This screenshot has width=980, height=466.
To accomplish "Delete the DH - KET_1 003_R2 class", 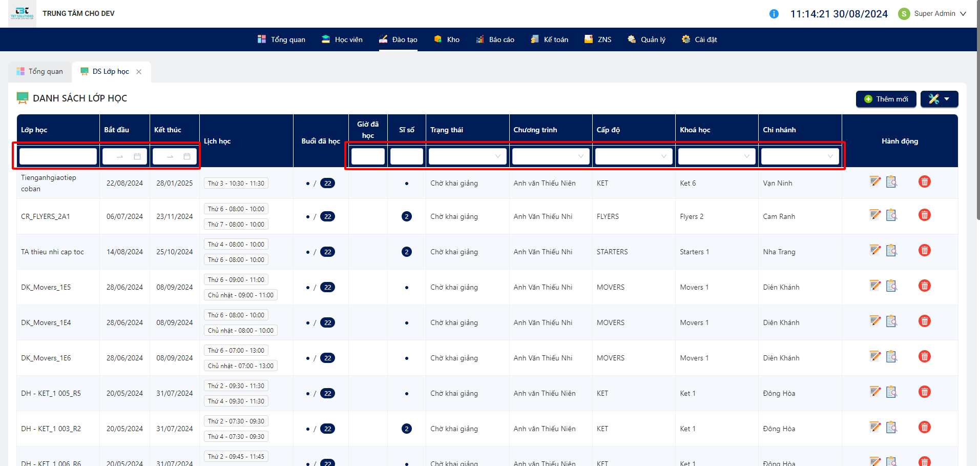I will click(x=925, y=427).
